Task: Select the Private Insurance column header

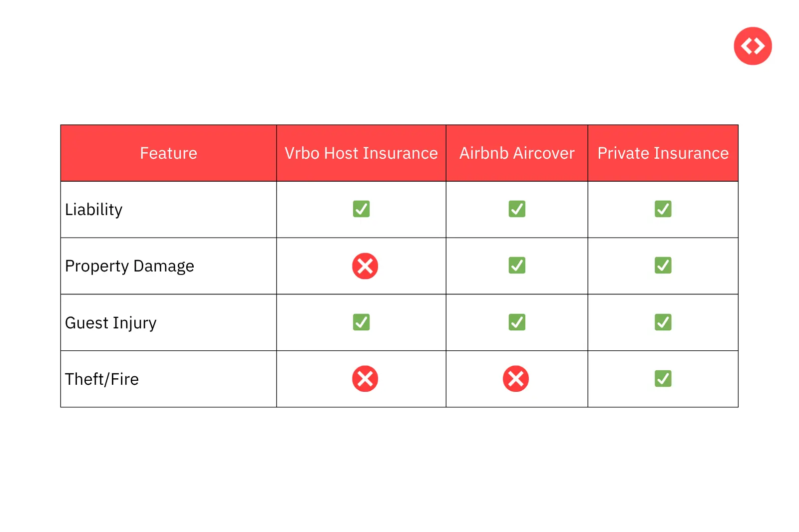Action: click(663, 153)
